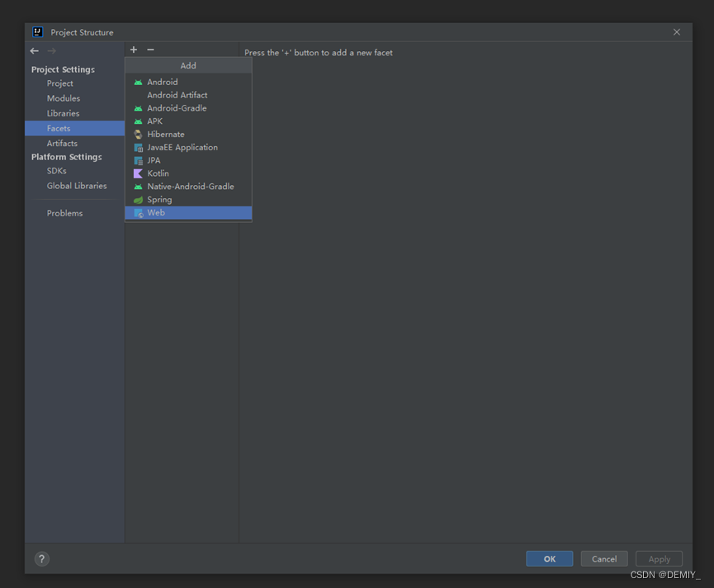This screenshot has width=714, height=588.
Task: Choose Android Artifact from Add menu
Action: click(188, 95)
